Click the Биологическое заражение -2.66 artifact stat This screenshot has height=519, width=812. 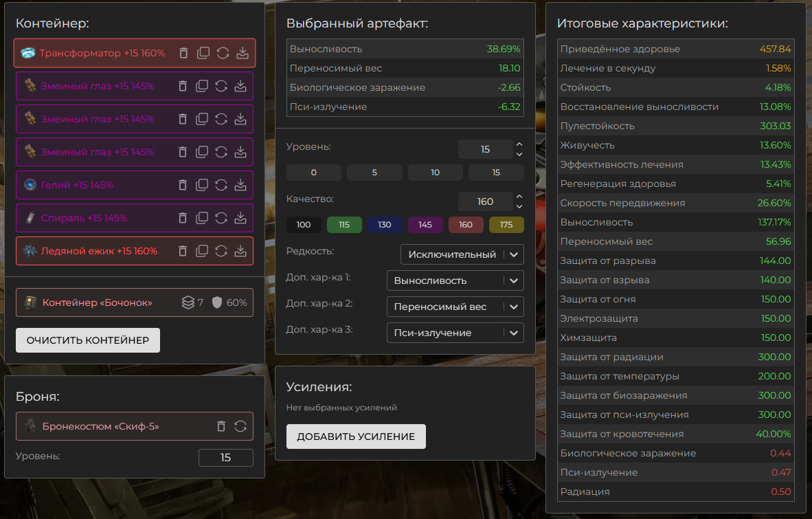[405, 87]
